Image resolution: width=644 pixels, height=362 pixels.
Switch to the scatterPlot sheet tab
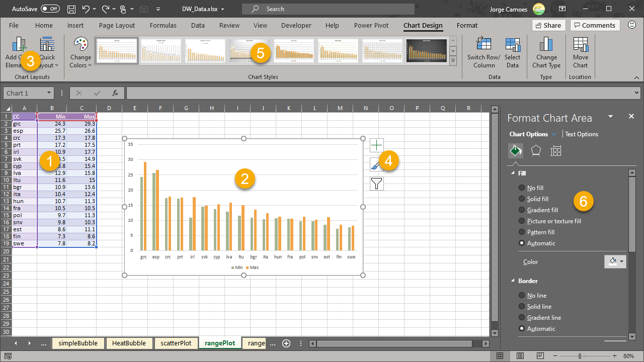pyautogui.click(x=176, y=343)
